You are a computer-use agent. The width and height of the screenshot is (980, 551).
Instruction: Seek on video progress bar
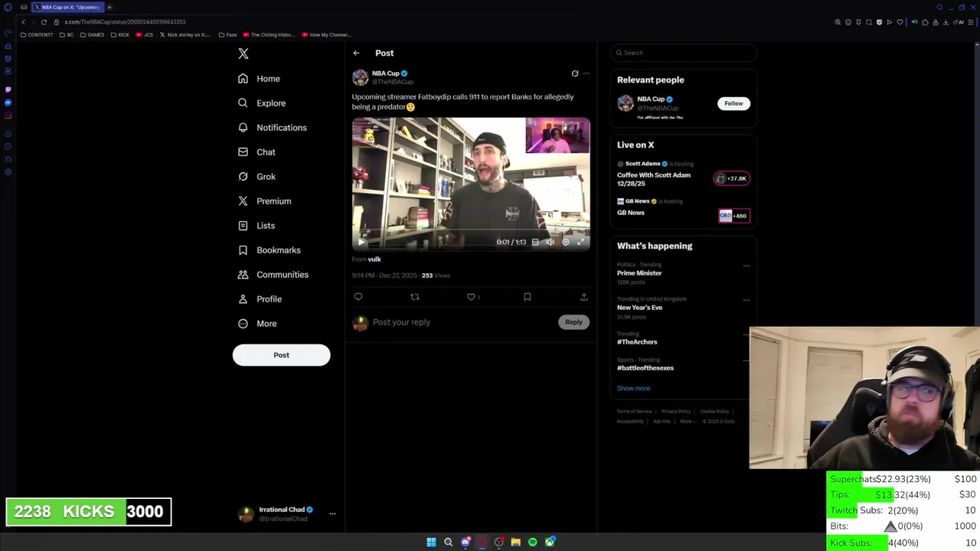pyautogui.click(x=471, y=230)
